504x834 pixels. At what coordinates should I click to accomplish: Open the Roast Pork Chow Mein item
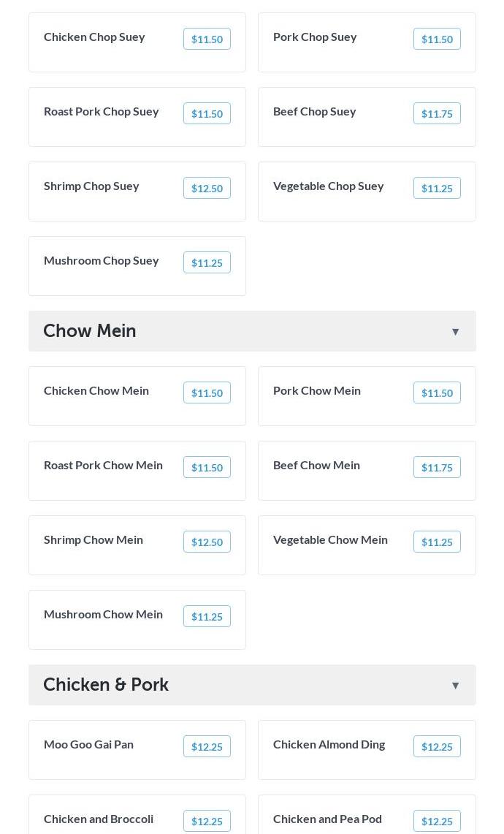click(137, 471)
